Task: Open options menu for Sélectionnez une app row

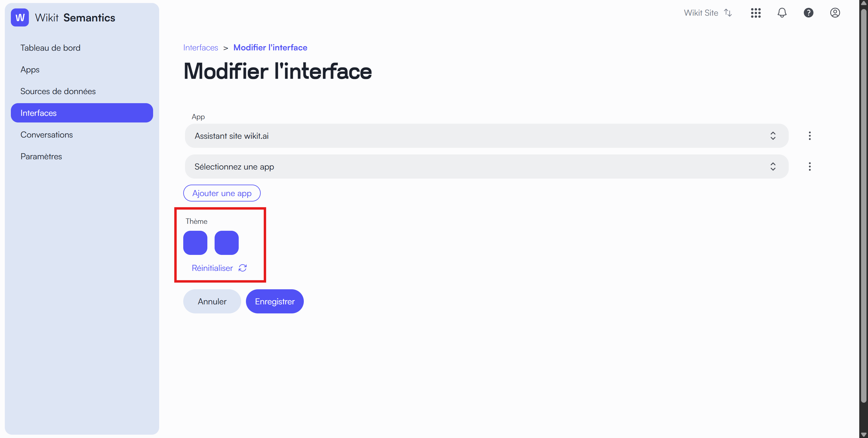Action: click(x=810, y=167)
